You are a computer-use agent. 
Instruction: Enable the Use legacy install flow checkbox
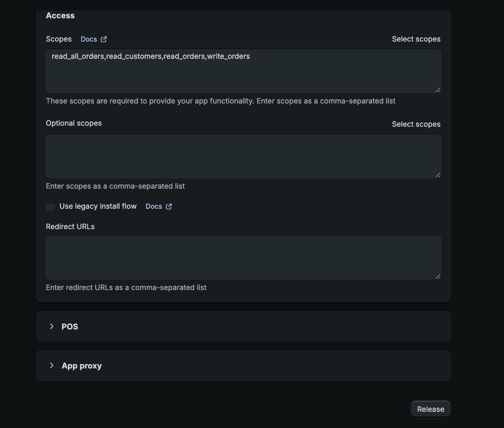50,207
